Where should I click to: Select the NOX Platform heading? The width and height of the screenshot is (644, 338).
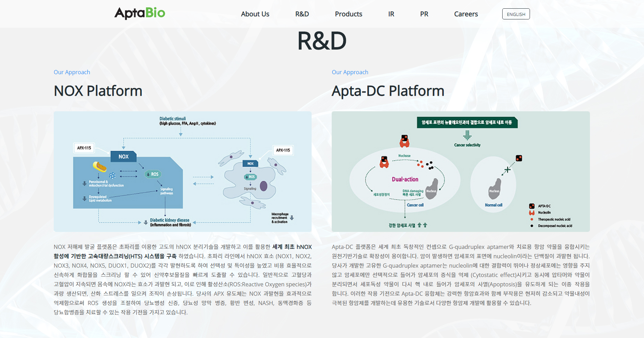pos(98,91)
